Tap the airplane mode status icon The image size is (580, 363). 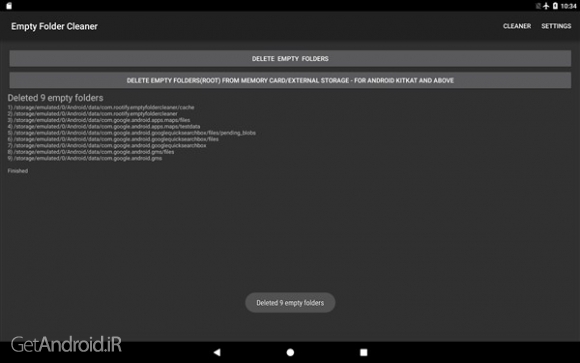[546, 6]
